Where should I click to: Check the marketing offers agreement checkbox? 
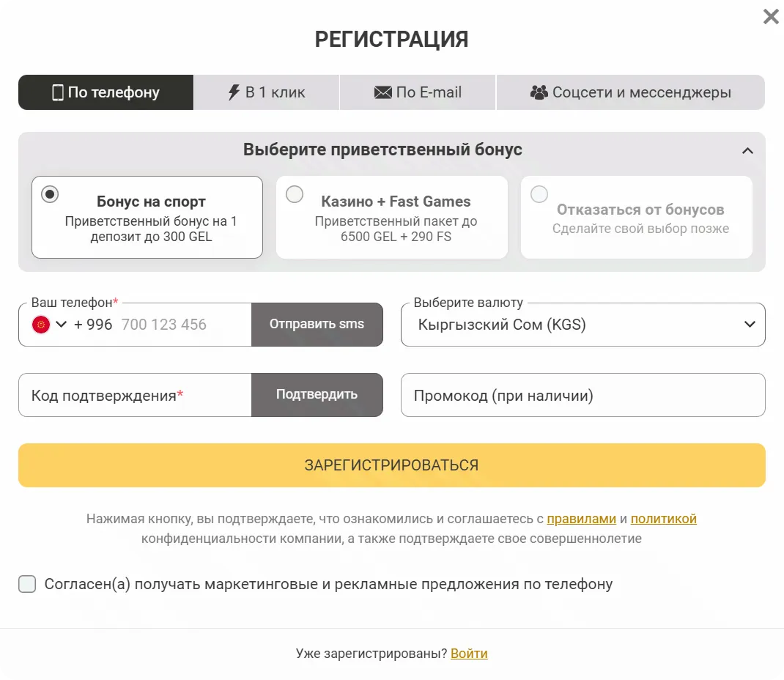tap(27, 584)
